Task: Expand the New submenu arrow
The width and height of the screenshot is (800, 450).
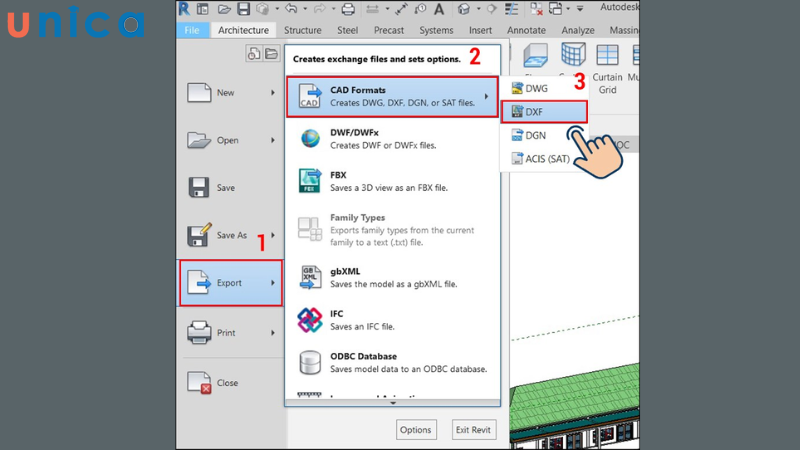Action: coord(273,93)
